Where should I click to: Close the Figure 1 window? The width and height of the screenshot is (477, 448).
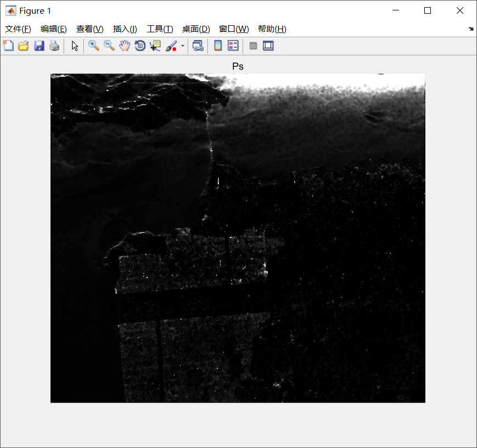tap(459, 10)
